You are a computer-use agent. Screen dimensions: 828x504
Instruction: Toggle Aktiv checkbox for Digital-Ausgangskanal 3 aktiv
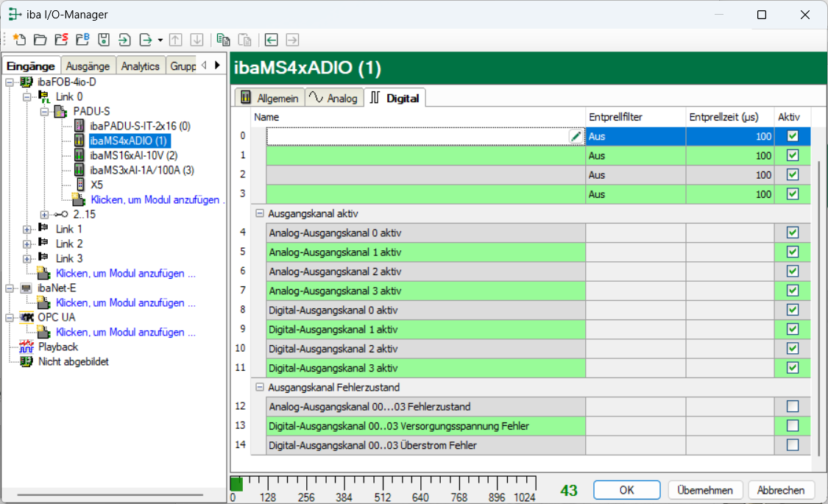792,367
